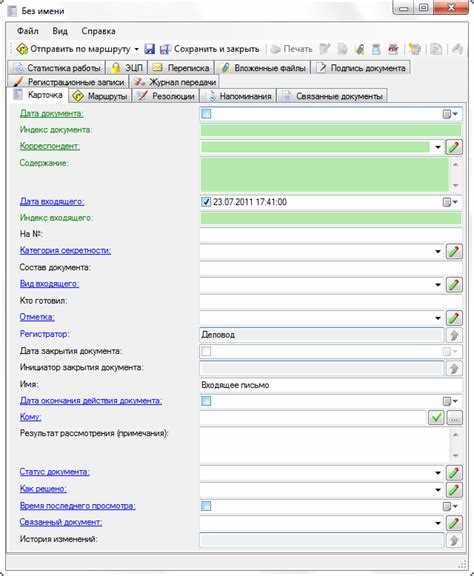Toggle the Дата документа checkbox
The width and height of the screenshot is (474, 576).
point(207,114)
